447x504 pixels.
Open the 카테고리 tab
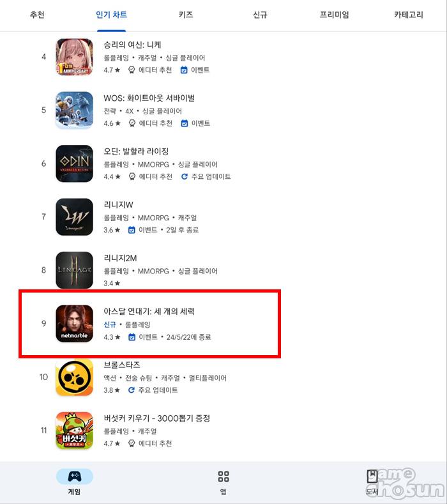(409, 15)
